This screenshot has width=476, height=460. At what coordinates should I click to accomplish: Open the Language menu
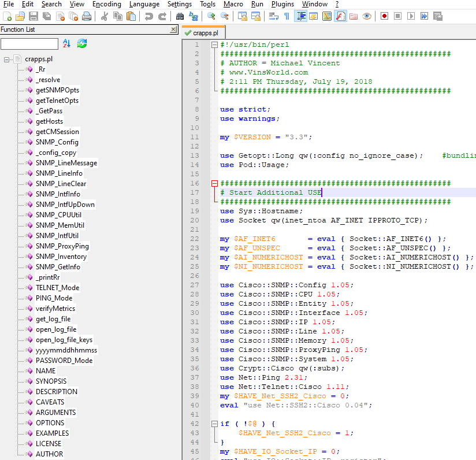[x=144, y=4]
